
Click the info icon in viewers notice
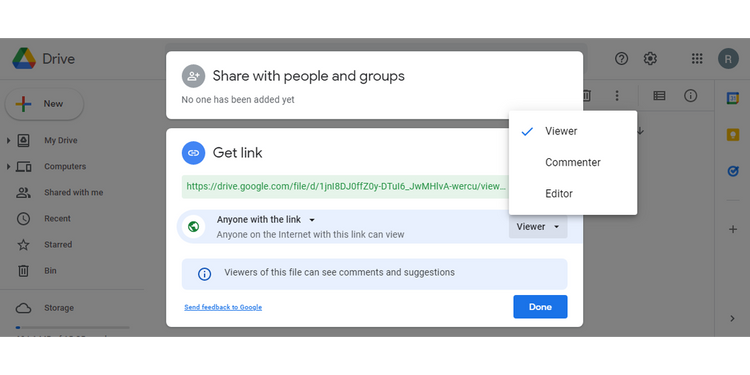click(x=204, y=274)
